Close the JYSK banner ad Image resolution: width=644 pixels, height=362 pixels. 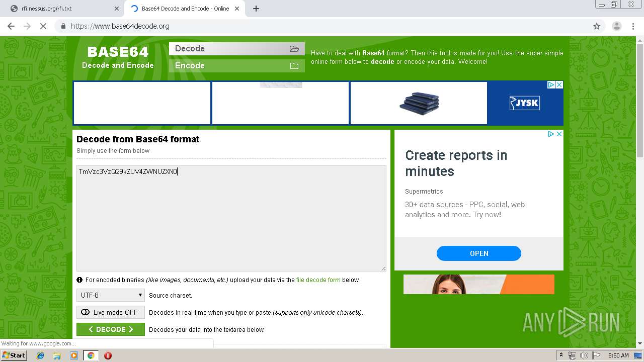pos(559,85)
